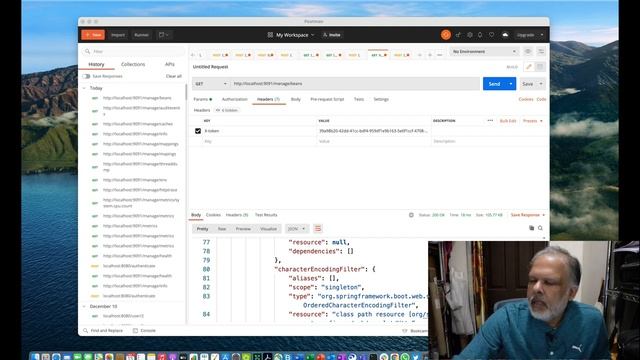The image size is (640, 360).
Task: Click the Invite button
Action: click(332, 35)
